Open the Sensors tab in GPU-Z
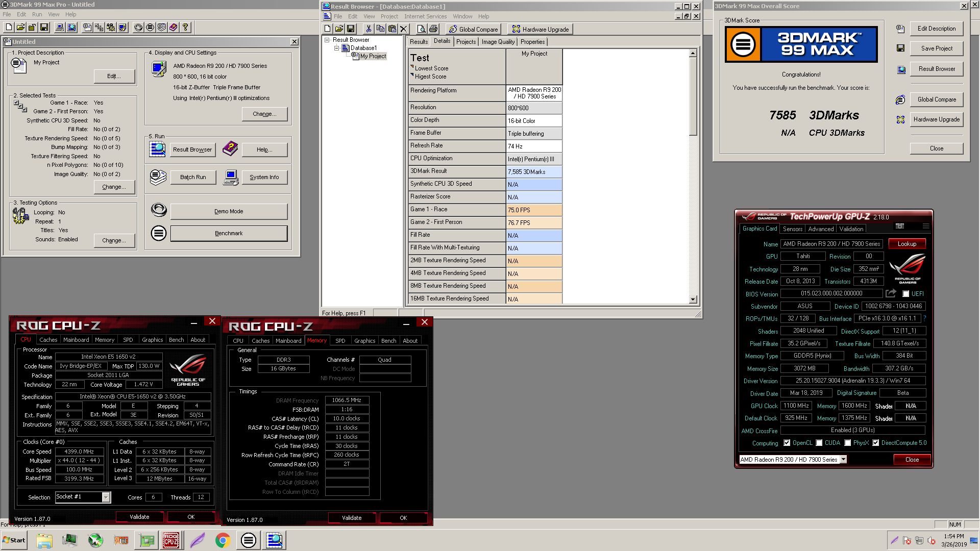This screenshot has width=980, height=551. (792, 229)
